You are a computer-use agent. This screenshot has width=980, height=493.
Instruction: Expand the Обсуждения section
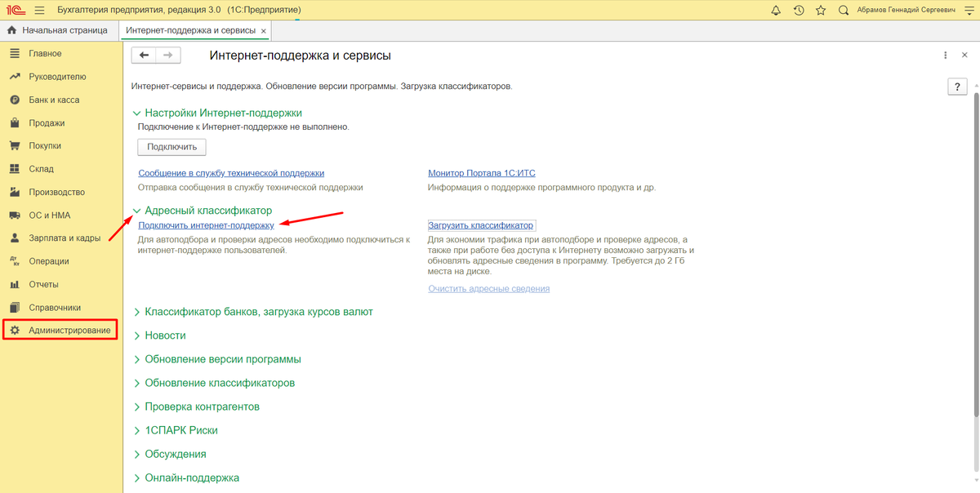pyautogui.click(x=136, y=454)
